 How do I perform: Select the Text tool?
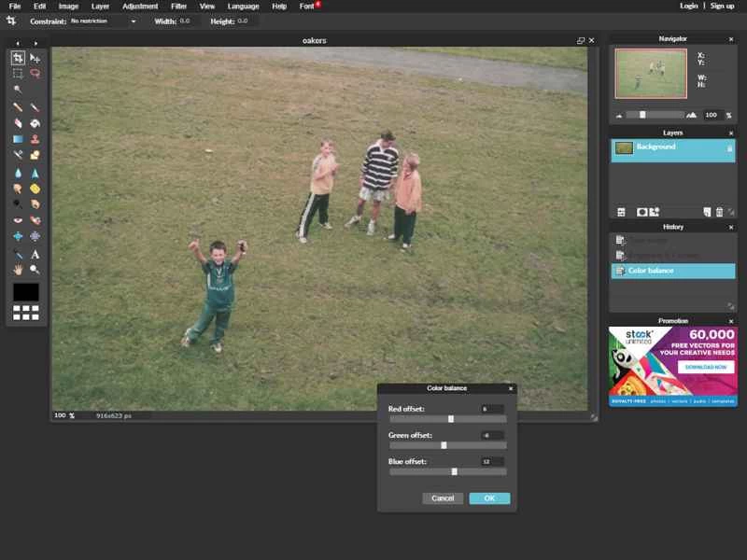[35, 253]
